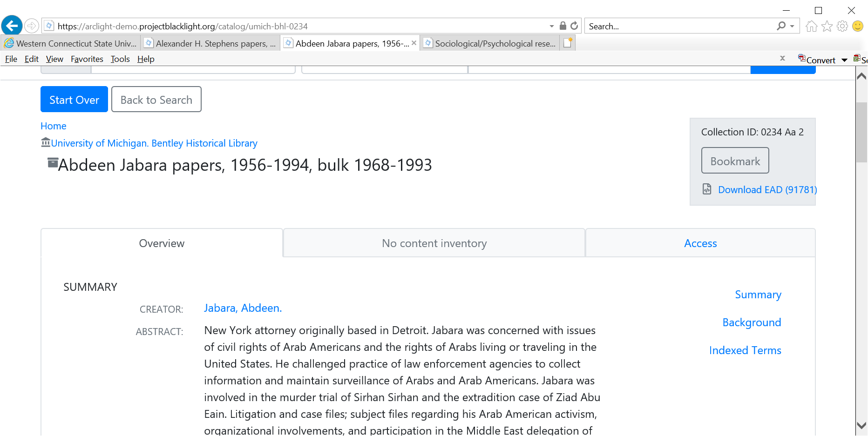Click the building icon beside Bentley Historical Library

[x=45, y=143]
